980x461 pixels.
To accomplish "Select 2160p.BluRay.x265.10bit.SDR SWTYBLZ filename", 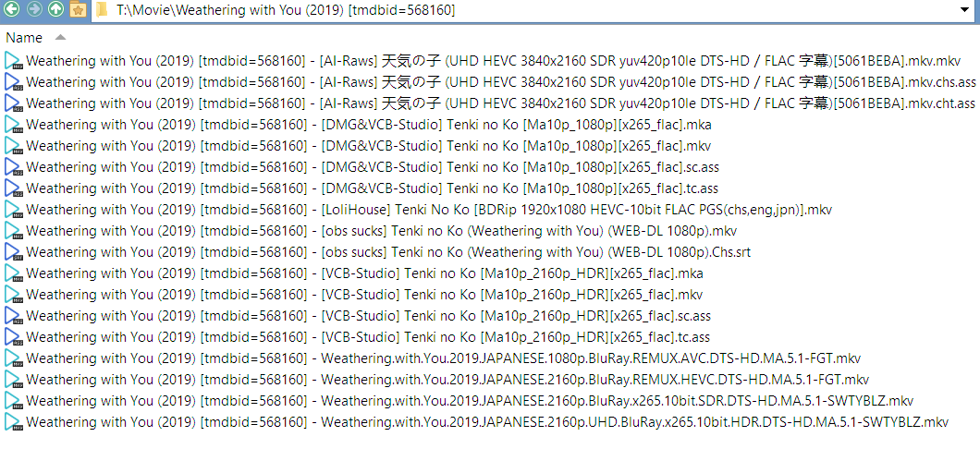I will point(470,401).
